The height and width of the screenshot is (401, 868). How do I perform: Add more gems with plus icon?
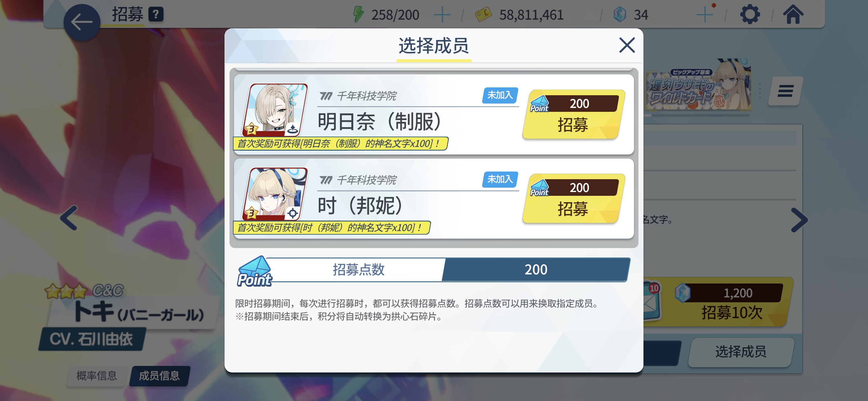[705, 15]
